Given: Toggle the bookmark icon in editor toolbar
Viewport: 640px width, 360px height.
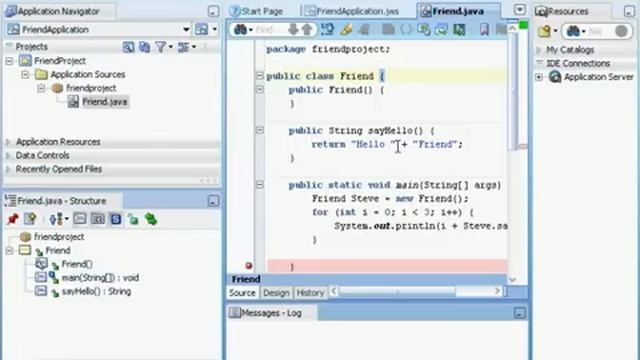Looking at the screenshot, I should click(x=484, y=29).
